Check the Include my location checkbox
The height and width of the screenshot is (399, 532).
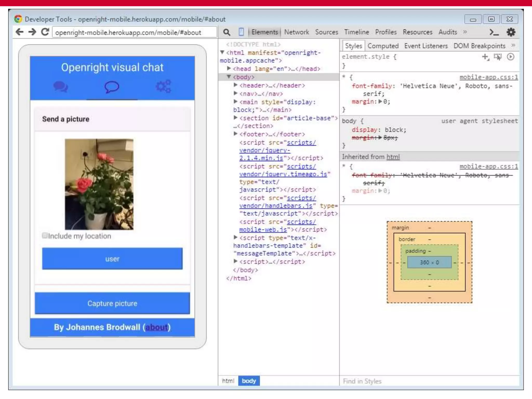point(45,235)
